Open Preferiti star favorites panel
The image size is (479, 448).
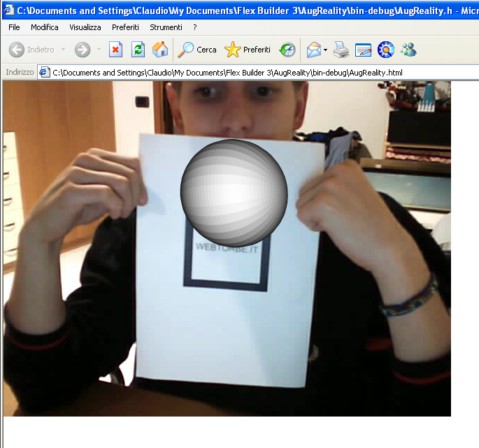(x=248, y=50)
